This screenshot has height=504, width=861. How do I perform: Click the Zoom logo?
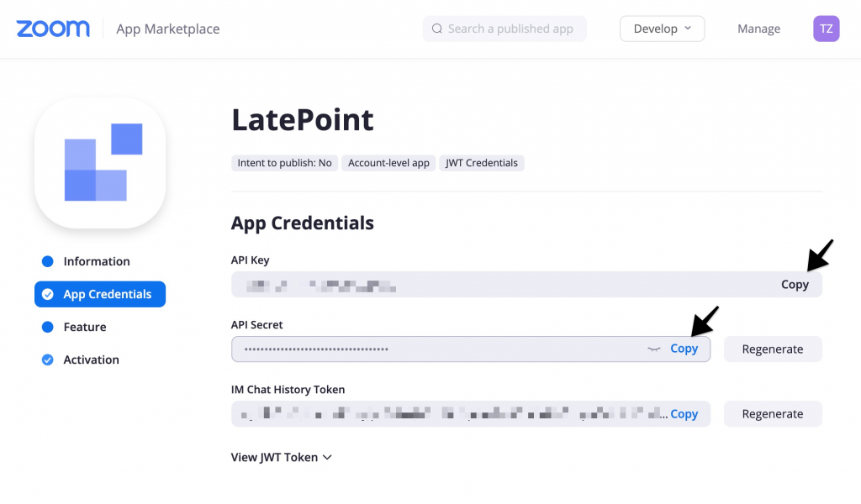click(53, 29)
